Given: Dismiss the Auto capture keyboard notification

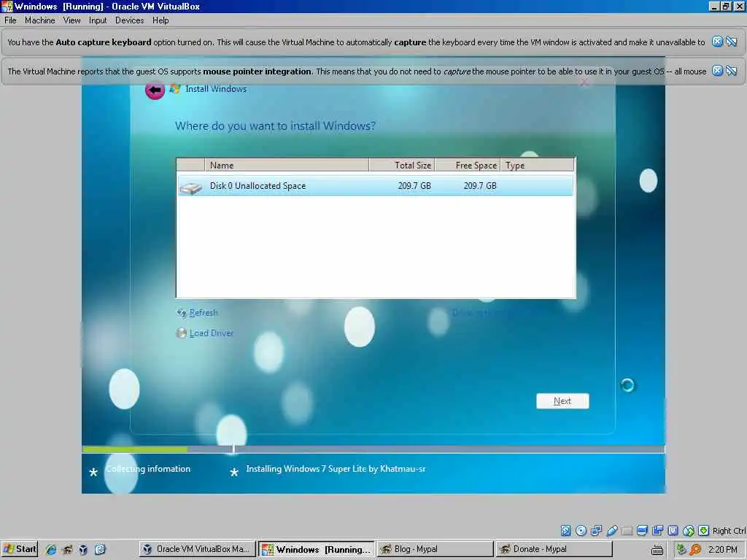Looking at the screenshot, I should point(717,42).
